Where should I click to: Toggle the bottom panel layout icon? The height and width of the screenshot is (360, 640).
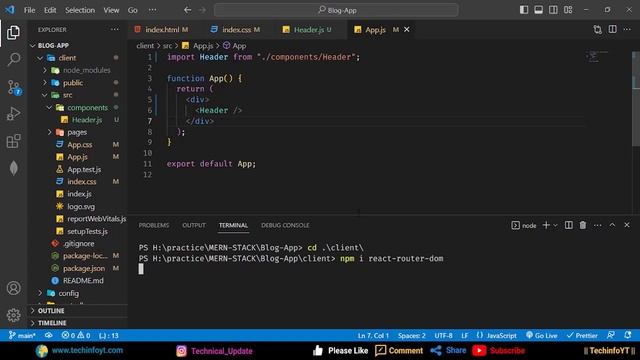539,10
